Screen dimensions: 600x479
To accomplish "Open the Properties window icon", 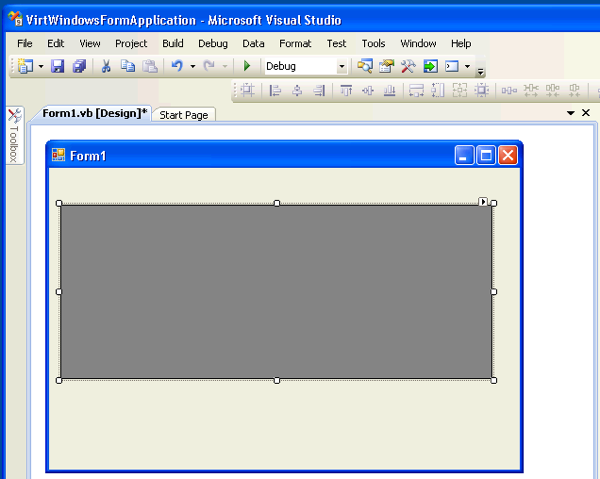I will pyautogui.click(x=386, y=66).
